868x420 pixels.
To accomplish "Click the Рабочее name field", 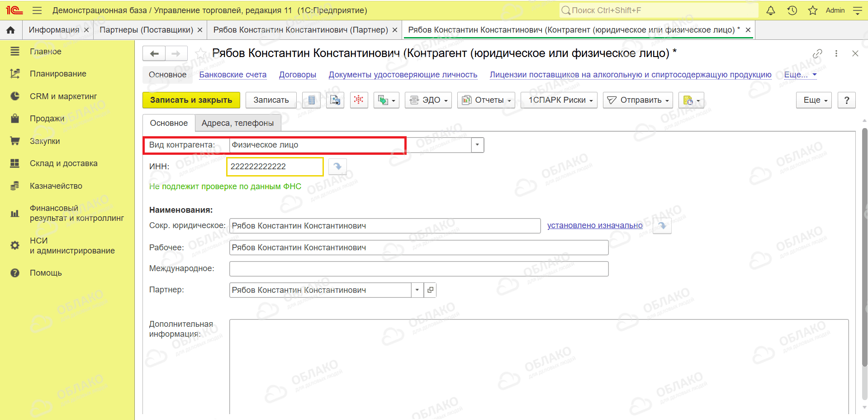I will 419,248.
